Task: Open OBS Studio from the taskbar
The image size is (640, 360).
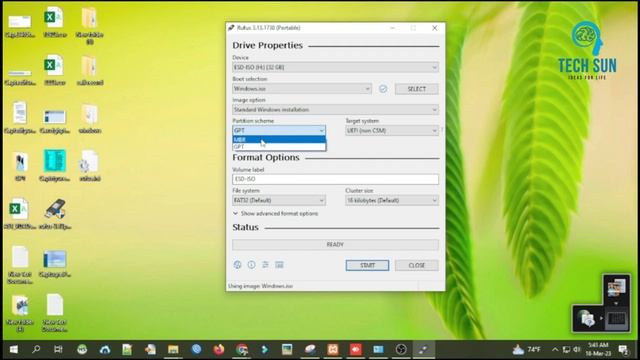Action: coord(401,349)
